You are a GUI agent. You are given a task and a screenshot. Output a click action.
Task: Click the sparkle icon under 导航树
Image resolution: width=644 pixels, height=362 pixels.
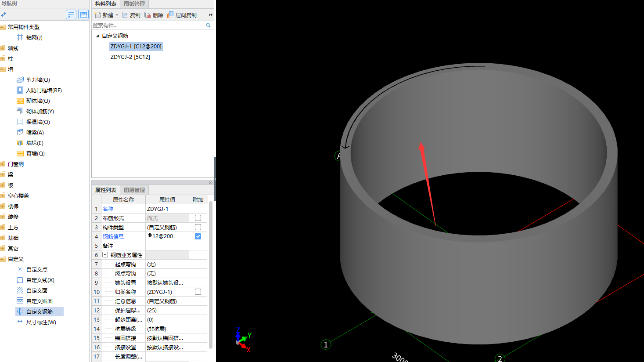[4, 14]
